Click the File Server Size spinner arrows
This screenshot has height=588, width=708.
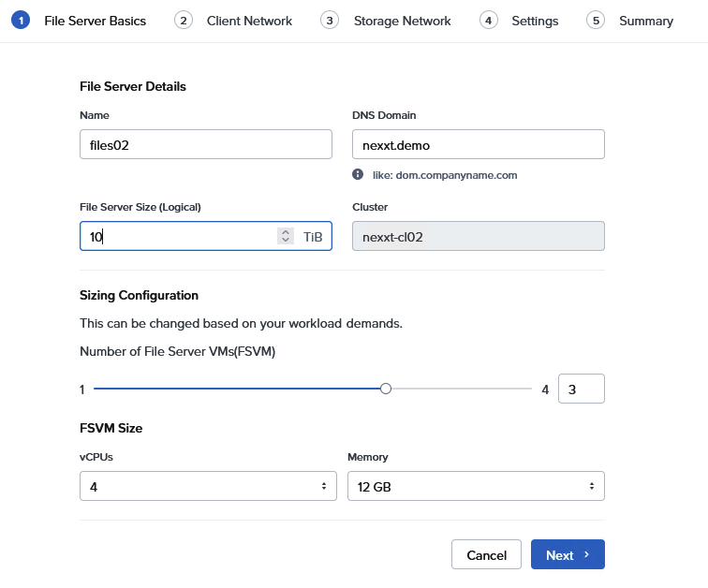(286, 237)
